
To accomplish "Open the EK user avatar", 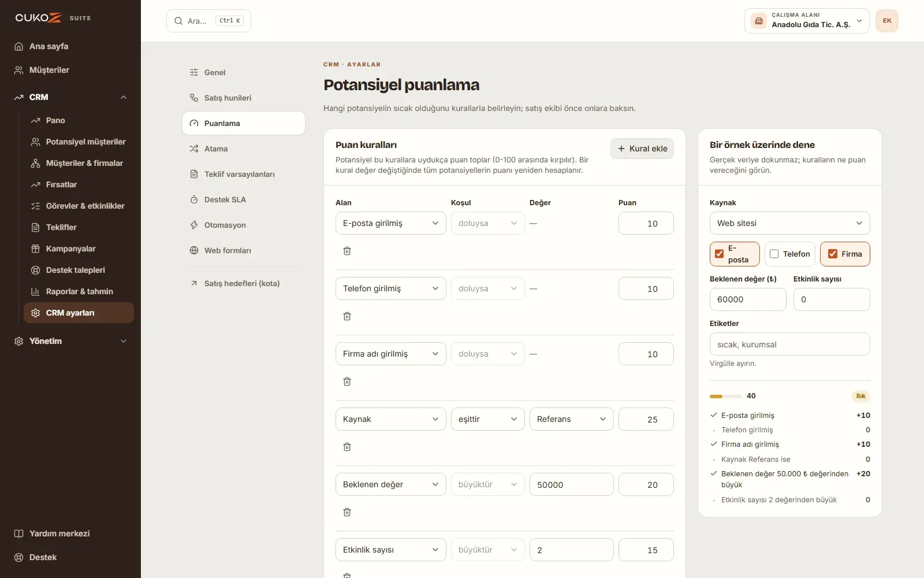I will 887,21.
